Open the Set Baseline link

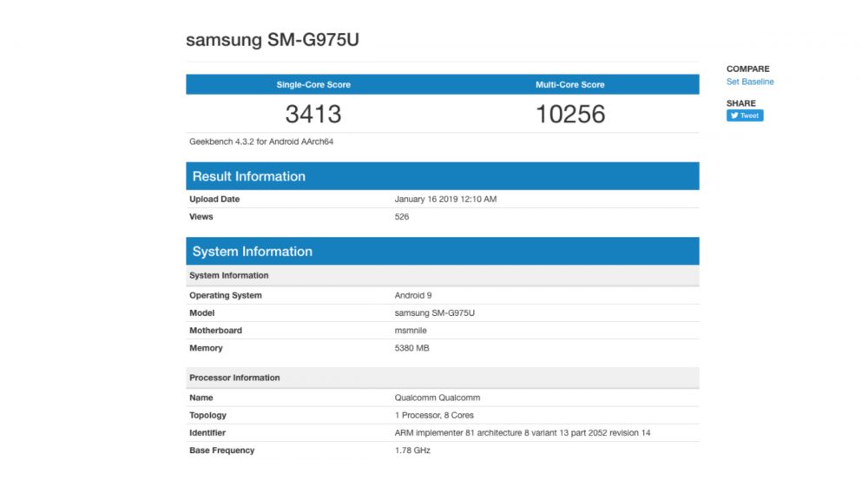pyautogui.click(x=750, y=82)
